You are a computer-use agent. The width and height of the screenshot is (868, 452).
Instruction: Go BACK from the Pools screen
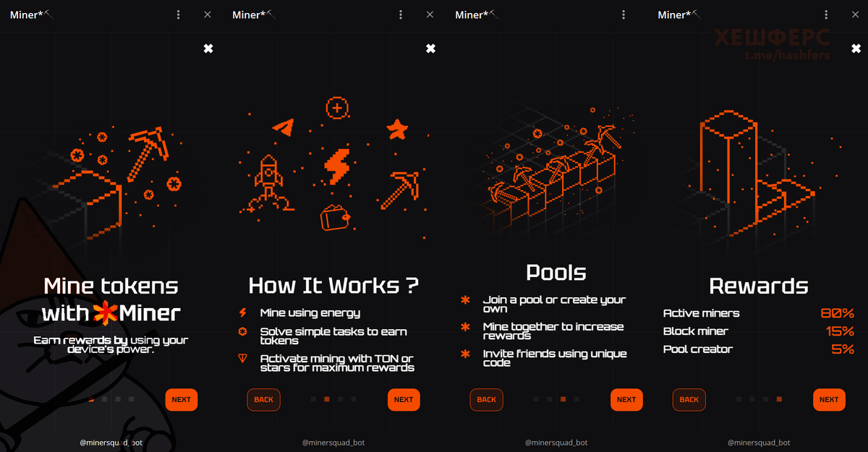pos(486,399)
